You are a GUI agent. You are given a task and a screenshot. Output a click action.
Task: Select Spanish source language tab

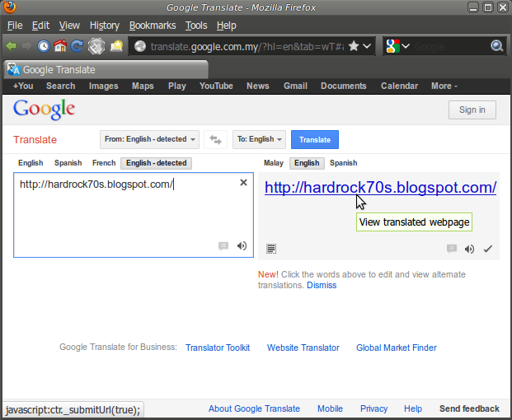coord(68,163)
